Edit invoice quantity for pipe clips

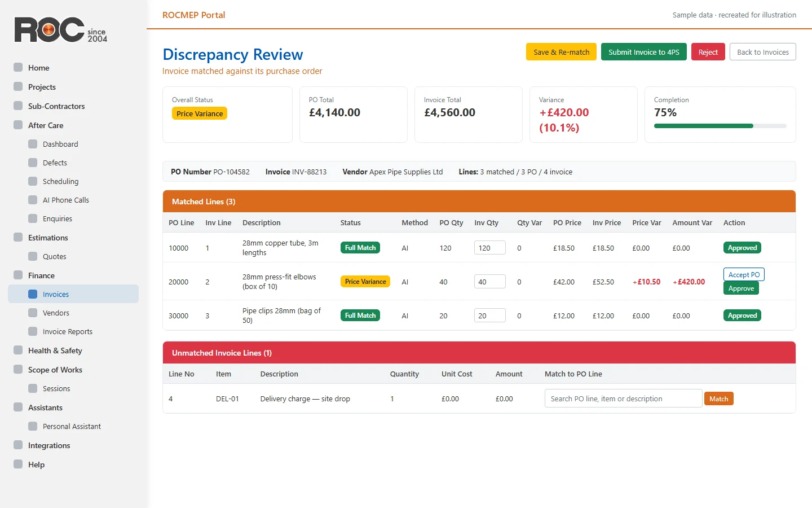489,316
